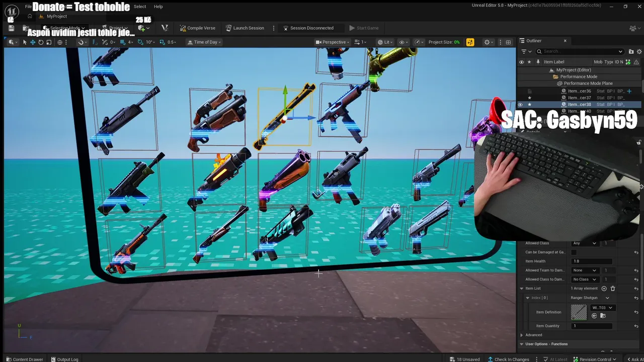Viewport: 644px width, 362px height.
Task: Choose the Select (arrow) tool in the viewport toolbar
Action: coord(24,42)
